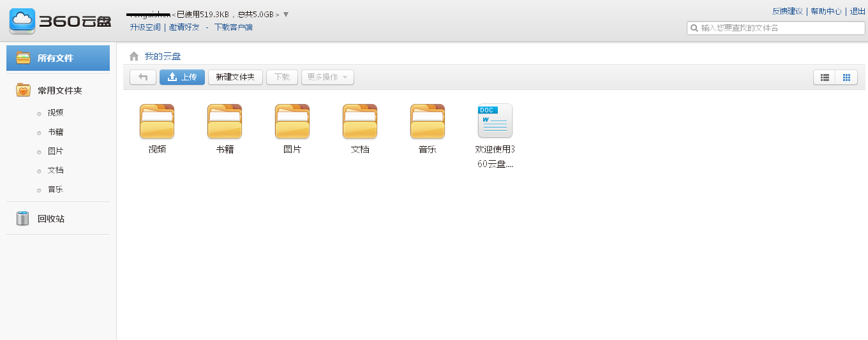868x340 pixels.
Task: Click the 书籍 folder name label in grid
Action: [225, 149]
